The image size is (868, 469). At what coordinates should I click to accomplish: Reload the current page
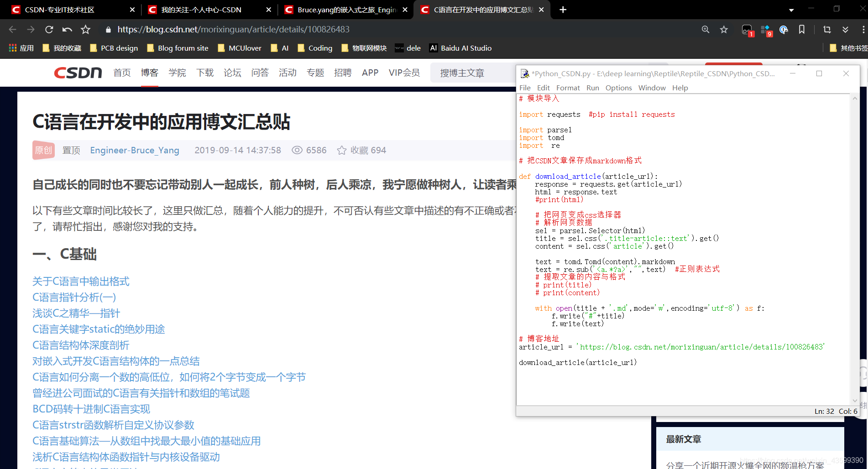click(49, 29)
